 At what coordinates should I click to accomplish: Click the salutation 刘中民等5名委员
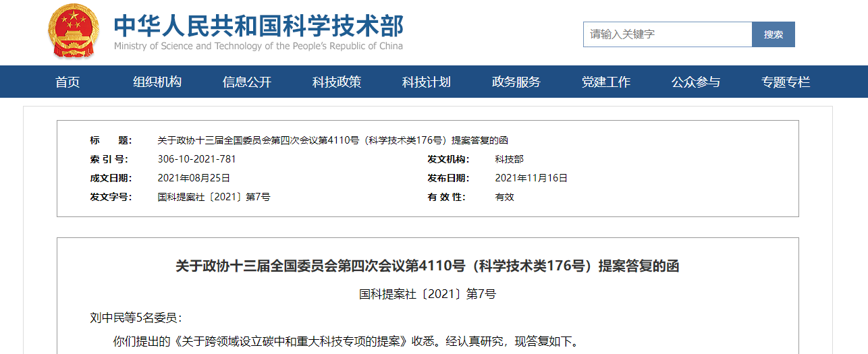coord(136,318)
